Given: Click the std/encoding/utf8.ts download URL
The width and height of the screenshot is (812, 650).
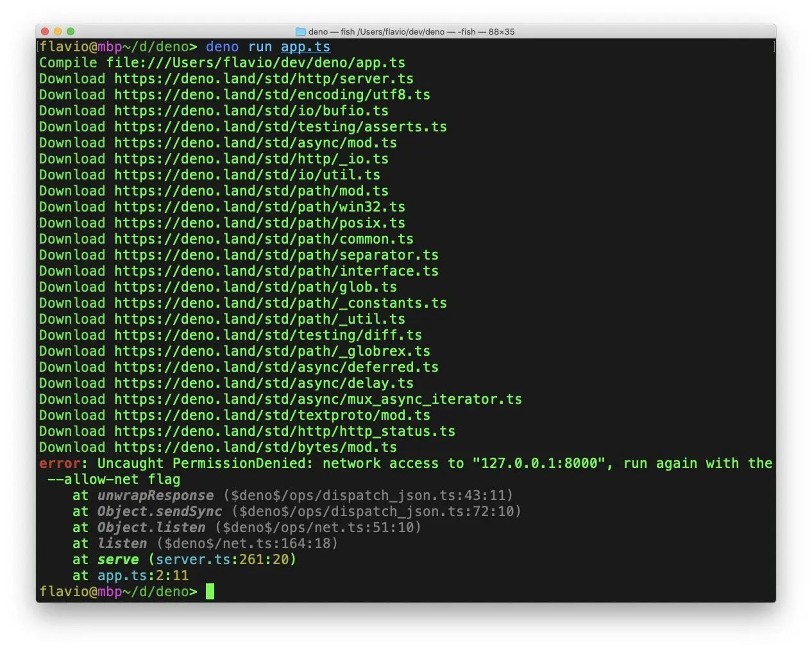Looking at the screenshot, I should coord(272,95).
